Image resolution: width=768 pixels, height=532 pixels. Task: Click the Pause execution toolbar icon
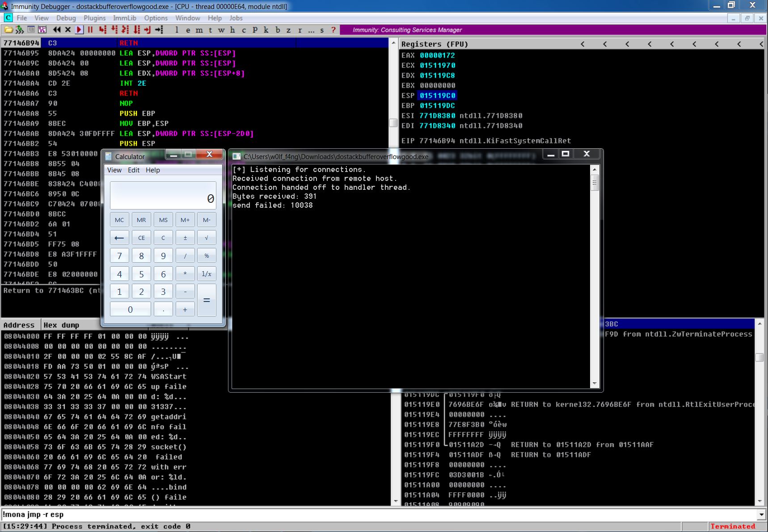pos(90,30)
